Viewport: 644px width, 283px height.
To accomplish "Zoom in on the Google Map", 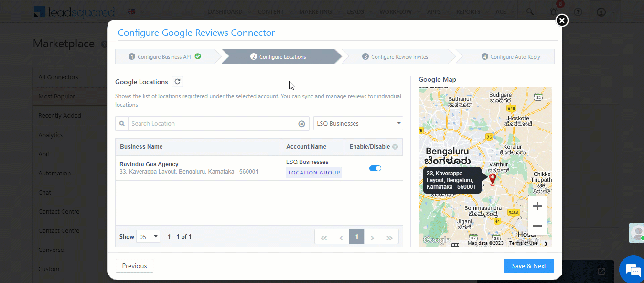I will click(x=537, y=206).
